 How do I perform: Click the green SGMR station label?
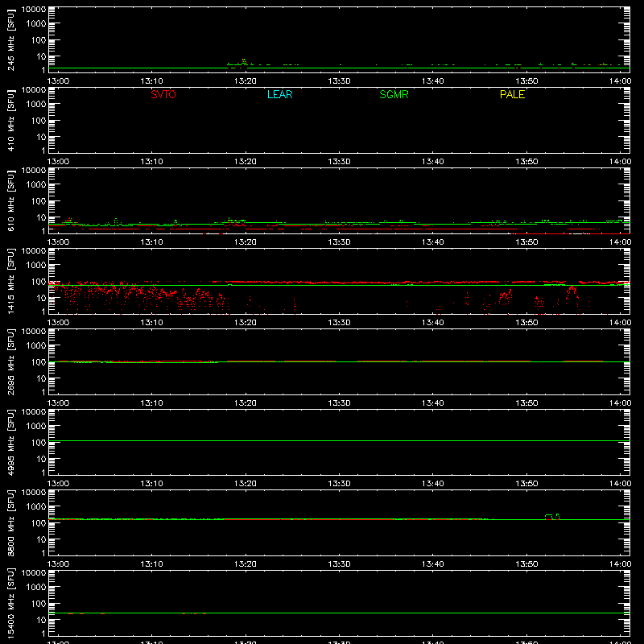pos(394,94)
